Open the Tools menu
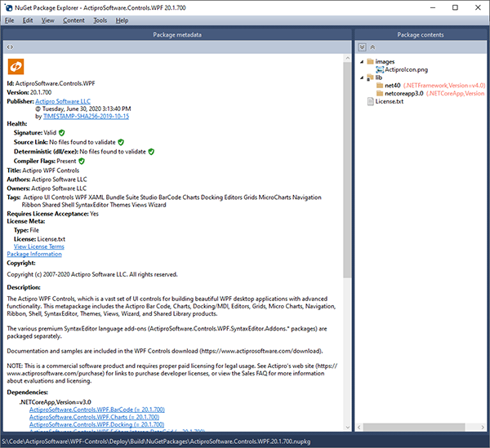 click(100, 20)
